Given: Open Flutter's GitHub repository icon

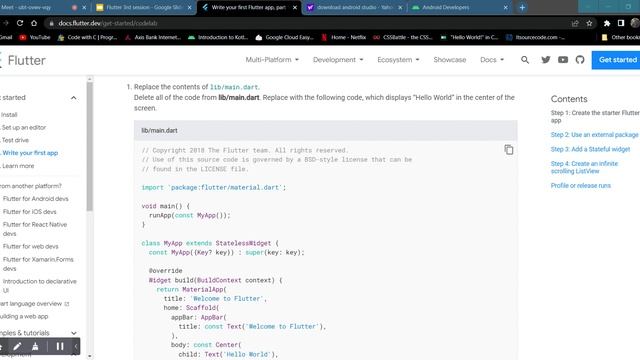Looking at the screenshot, I should pos(580,60).
